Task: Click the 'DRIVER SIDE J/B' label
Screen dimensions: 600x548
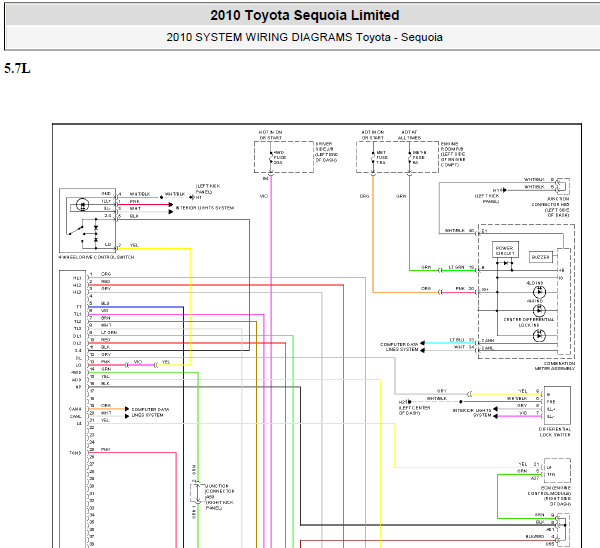Action: (x=326, y=152)
